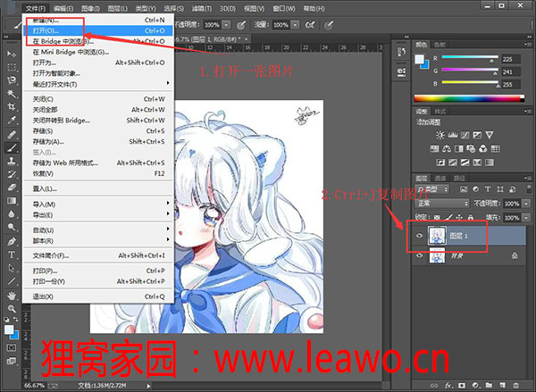The width and height of the screenshot is (536, 392).
Task: Open the layer fill dropdown arrow
Action: [526, 218]
